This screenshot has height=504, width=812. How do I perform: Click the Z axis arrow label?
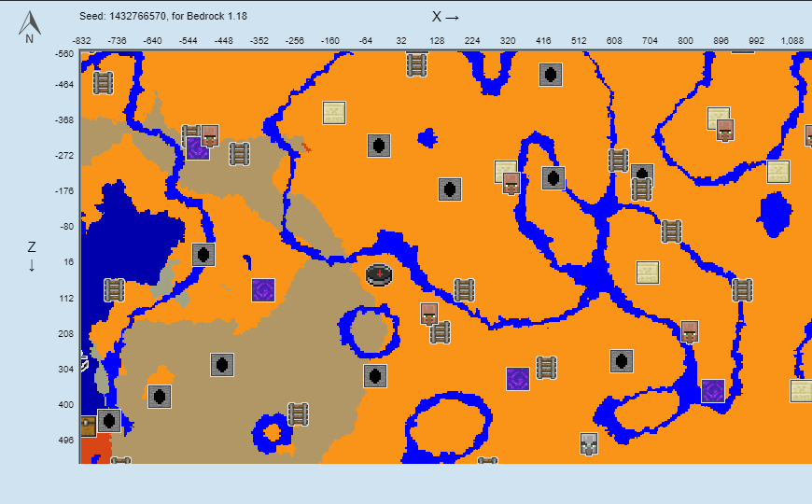32,256
